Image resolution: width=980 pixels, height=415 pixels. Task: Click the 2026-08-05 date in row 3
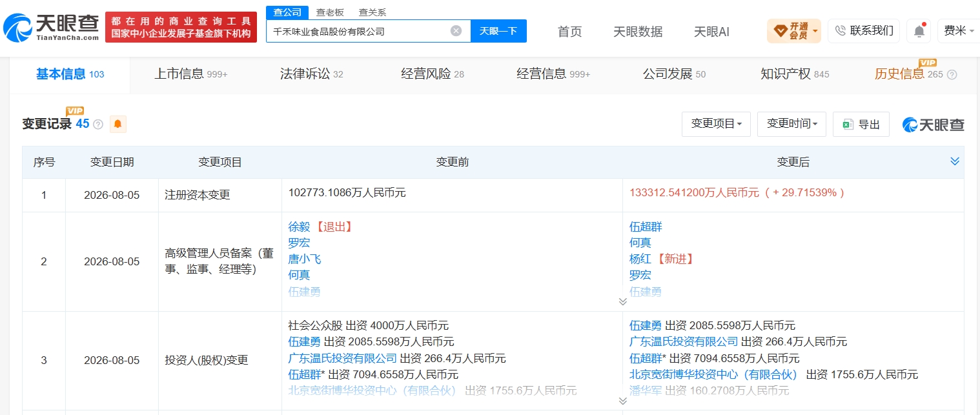pos(112,361)
